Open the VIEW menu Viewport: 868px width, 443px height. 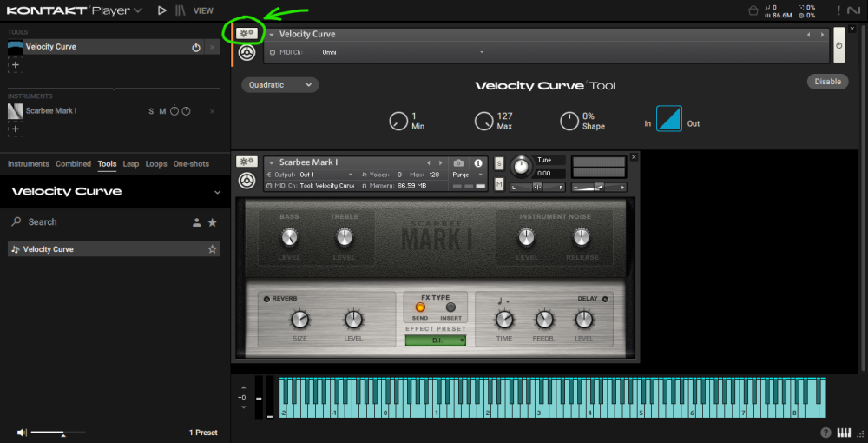click(203, 10)
